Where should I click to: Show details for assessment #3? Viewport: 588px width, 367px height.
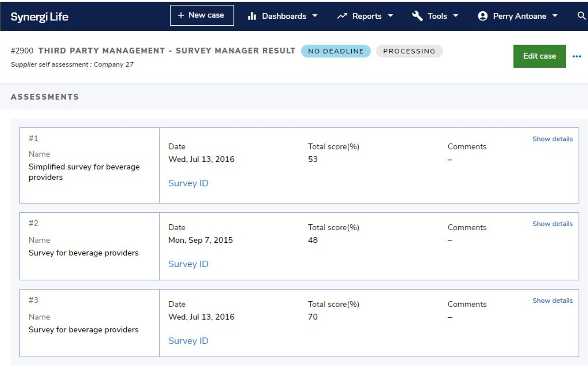[552, 300]
